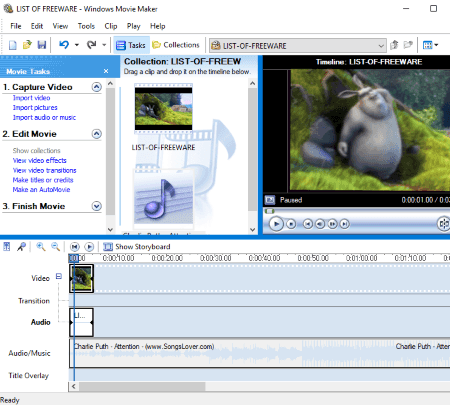Open the Play menu
This screenshot has width=450, height=405.
tap(133, 26)
